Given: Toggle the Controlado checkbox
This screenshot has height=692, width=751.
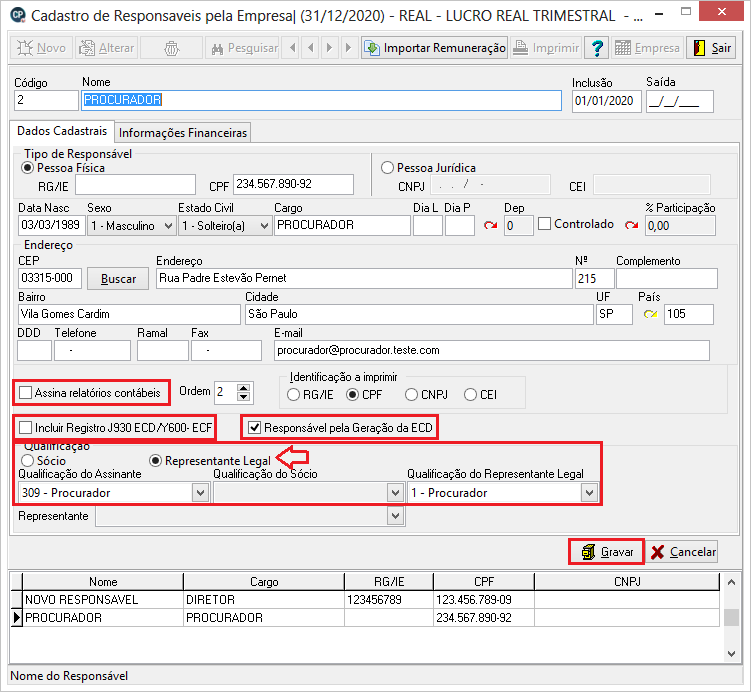Looking at the screenshot, I should tap(544, 224).
